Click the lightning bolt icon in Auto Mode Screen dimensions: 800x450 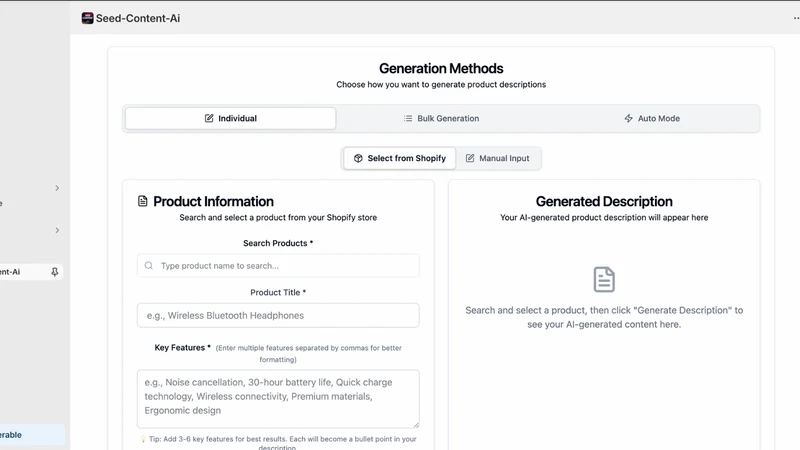click(629, 118)
